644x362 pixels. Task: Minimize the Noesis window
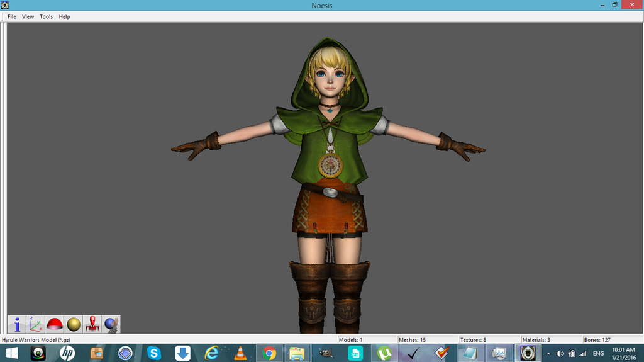pyautogui.click(x=602, y=5)
